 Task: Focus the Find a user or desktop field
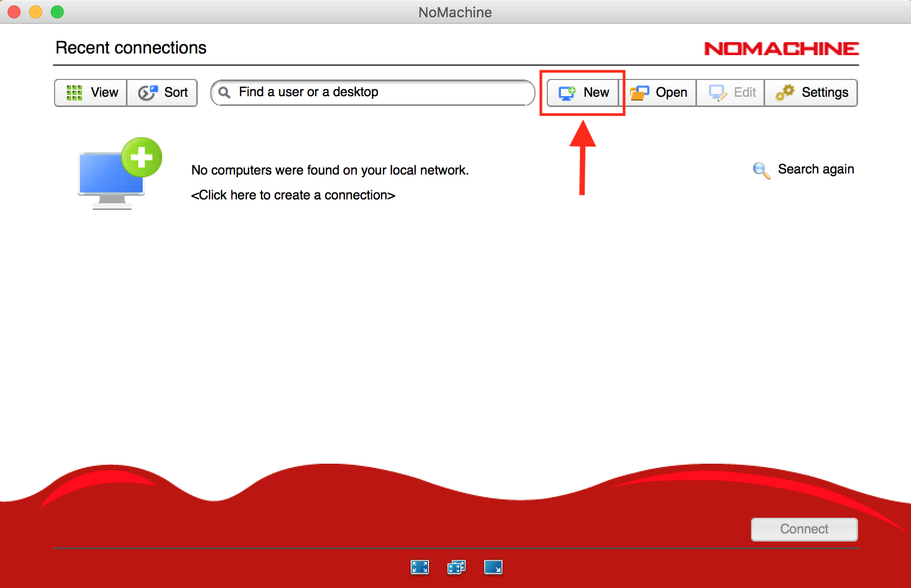pos(378,92)
